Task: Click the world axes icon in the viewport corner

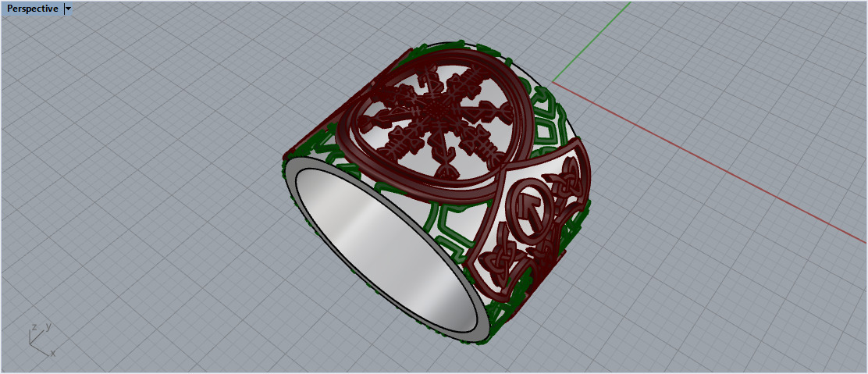Action: pos(42,340)
